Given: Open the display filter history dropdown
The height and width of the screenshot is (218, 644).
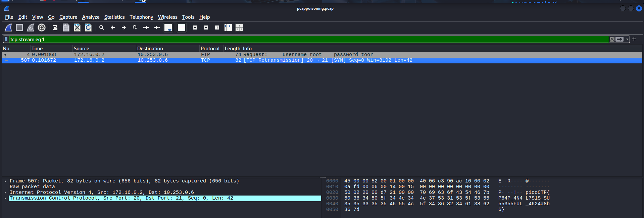Looking at the screenshot, I should [x=627, y=40].
